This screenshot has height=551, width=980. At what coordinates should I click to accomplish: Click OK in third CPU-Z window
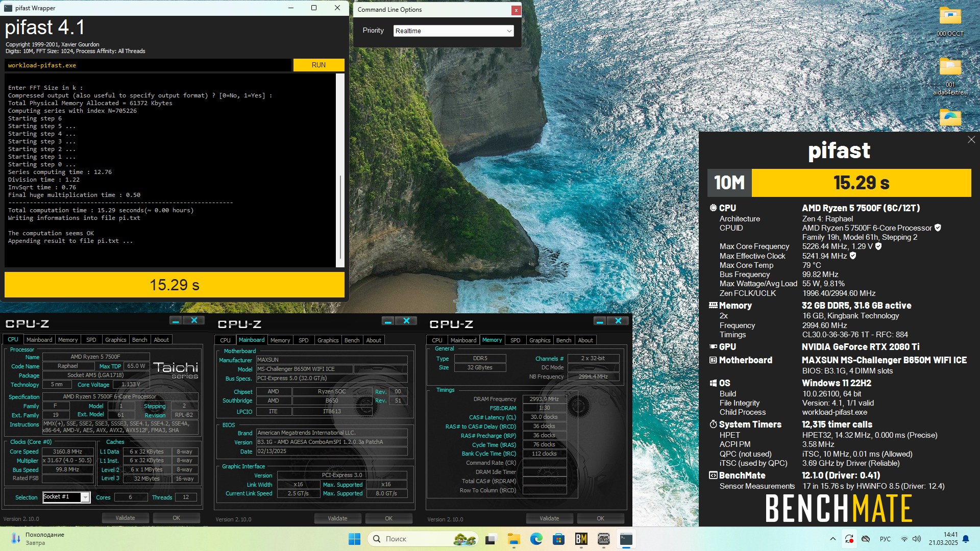[600, 518]
